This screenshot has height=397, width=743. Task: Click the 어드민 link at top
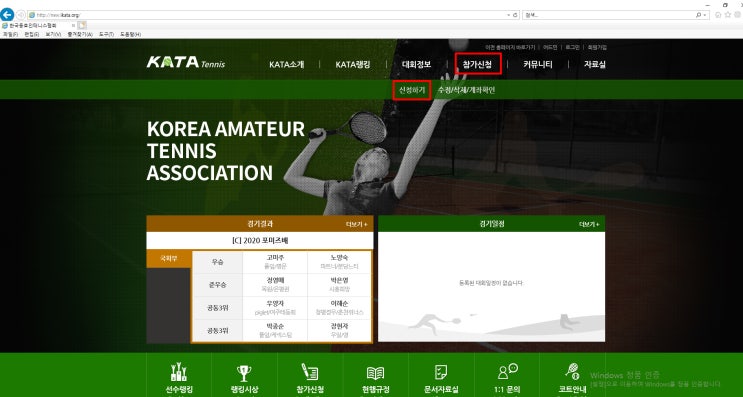[550, 47]
